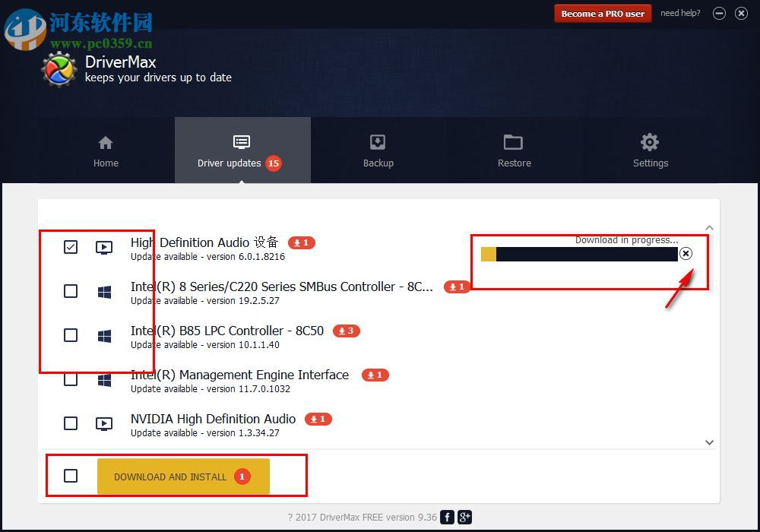This screenshot has width=760, height=532.
Task: Click version 10.1.1.40 update text
Action: point(205,345)
